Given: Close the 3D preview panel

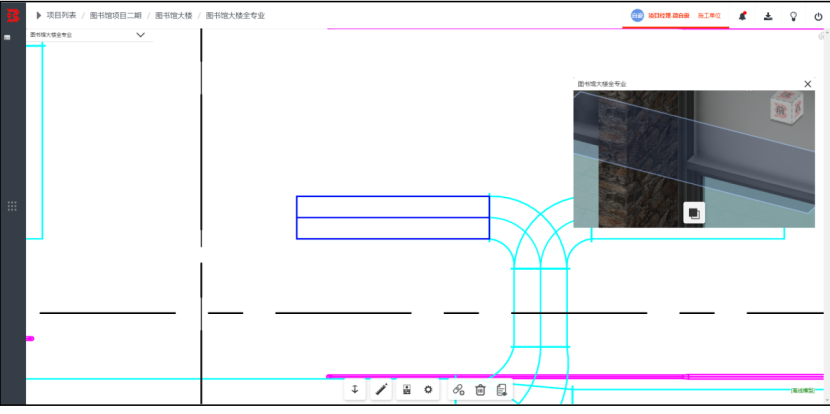Looking at the screenshot, I should click(x=807, y=84).
